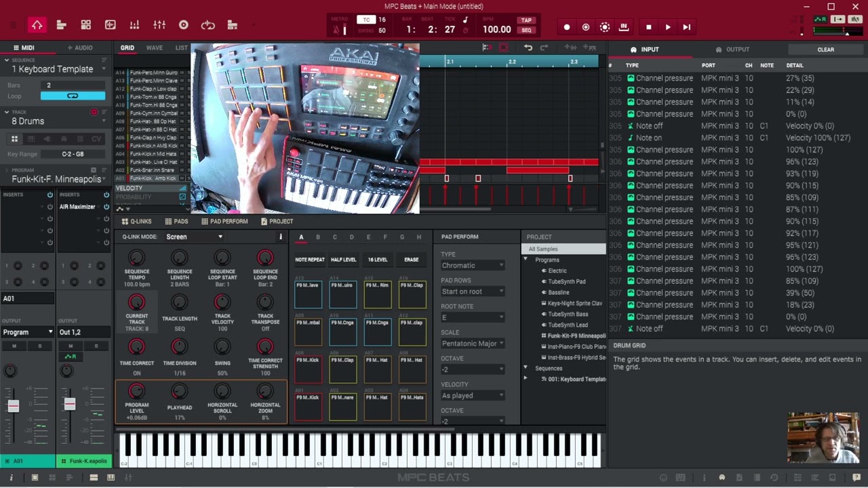Open the PADS tab

[176, 222]
